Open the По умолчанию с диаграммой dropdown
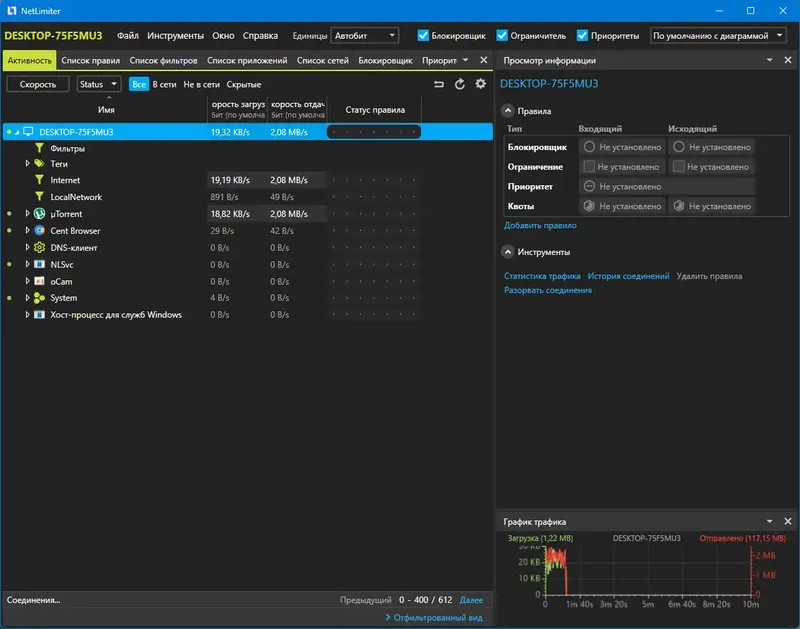The image size is (800, 629). 718,35
